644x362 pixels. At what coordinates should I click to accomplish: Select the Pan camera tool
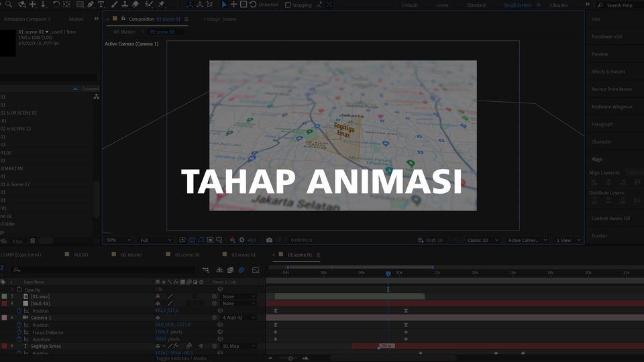tap(32, 5)
